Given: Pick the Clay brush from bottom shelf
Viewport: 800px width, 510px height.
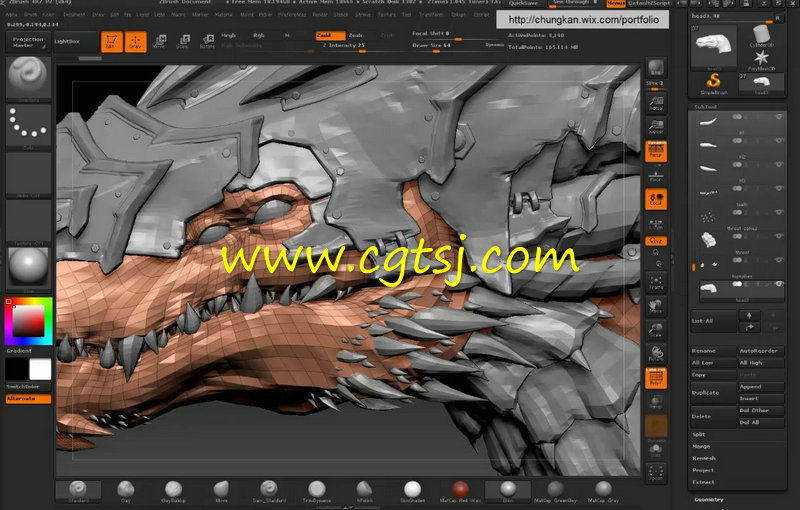Looking at the screenshot, I should tap(126, 491).
